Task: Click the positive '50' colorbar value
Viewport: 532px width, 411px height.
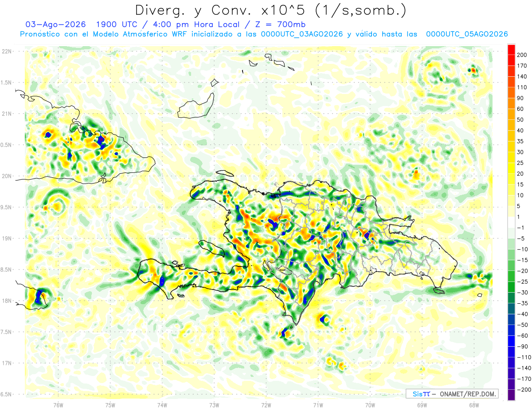Action: (521, 120)
